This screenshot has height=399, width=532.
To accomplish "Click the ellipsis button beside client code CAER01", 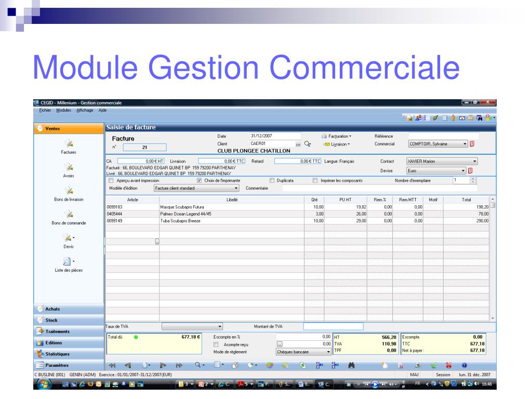I will pos(298,144).
